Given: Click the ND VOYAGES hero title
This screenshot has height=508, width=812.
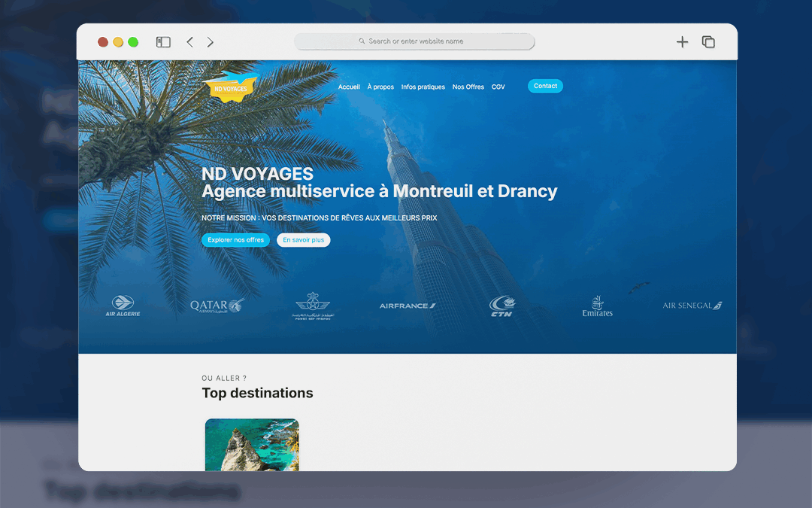Looking at the screenshot, I should click(x=257, y=174).
